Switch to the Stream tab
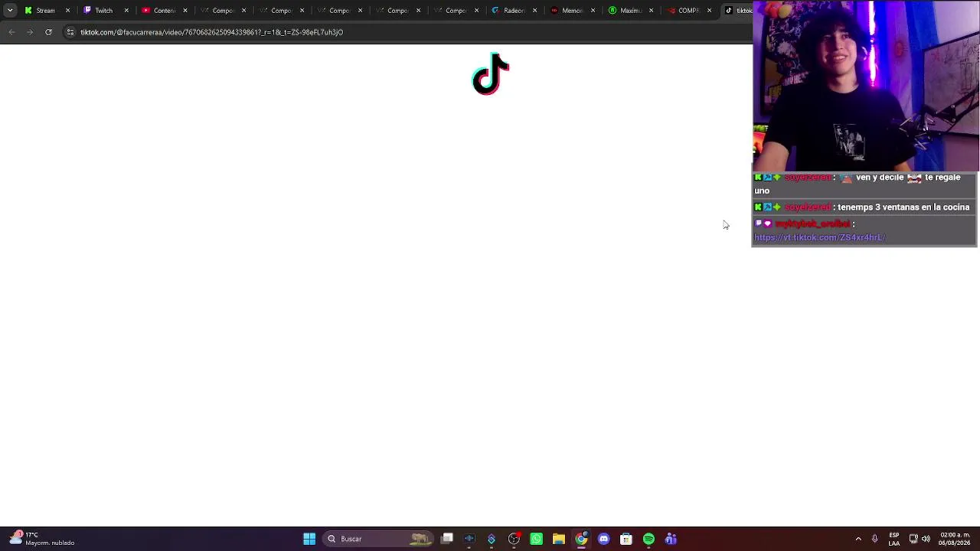The width and height of the screenshot is (980, 551). pyautogui.click(x=46, y=11)
